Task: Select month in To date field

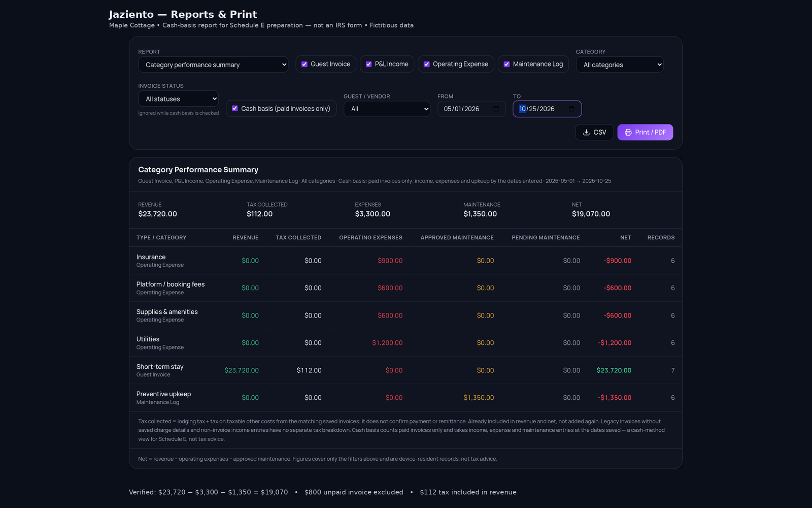Action: point(522,109)
